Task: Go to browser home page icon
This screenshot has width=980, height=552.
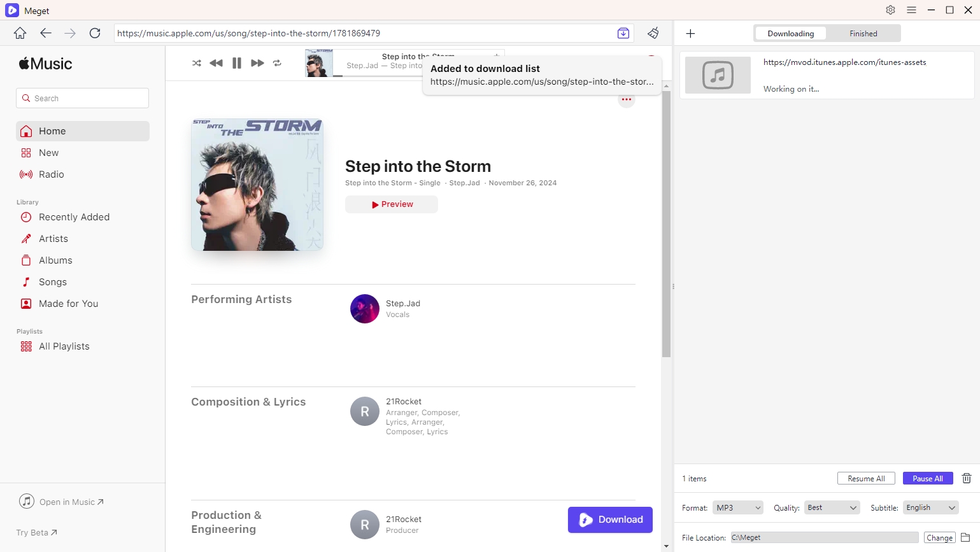Action: pos(20,33)
